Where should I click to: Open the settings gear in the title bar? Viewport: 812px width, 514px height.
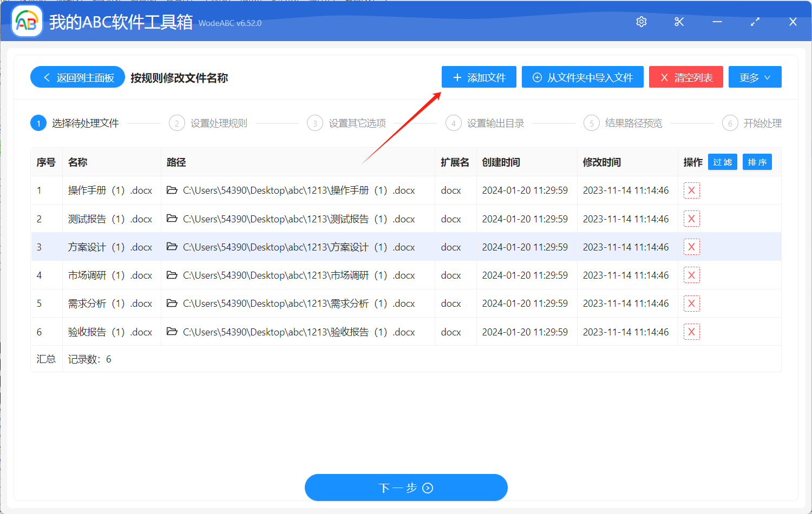(x=641, y=22)
